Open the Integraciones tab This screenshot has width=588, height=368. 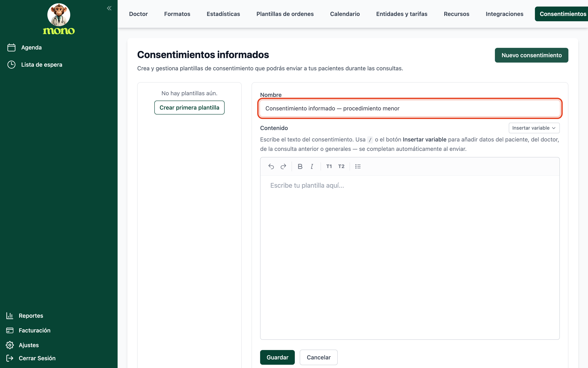(504, 14)
